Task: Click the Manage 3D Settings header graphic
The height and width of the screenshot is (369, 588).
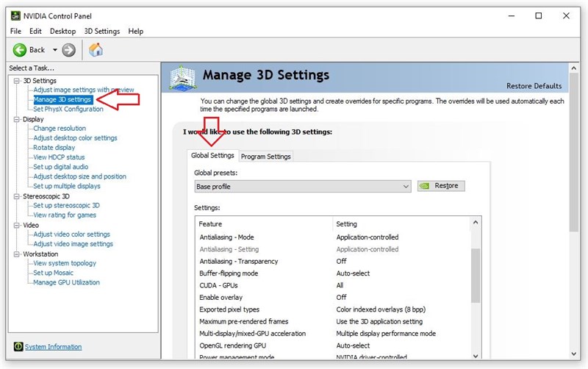Action: pos(182,78)
